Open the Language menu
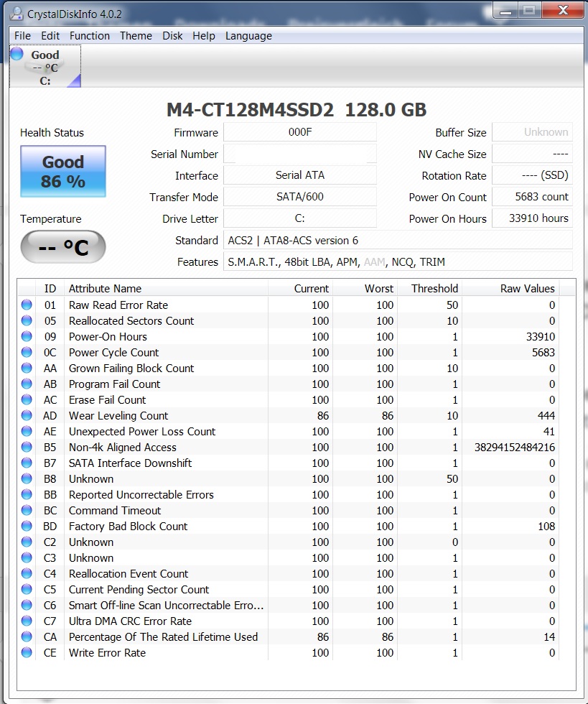 [248, 36]
